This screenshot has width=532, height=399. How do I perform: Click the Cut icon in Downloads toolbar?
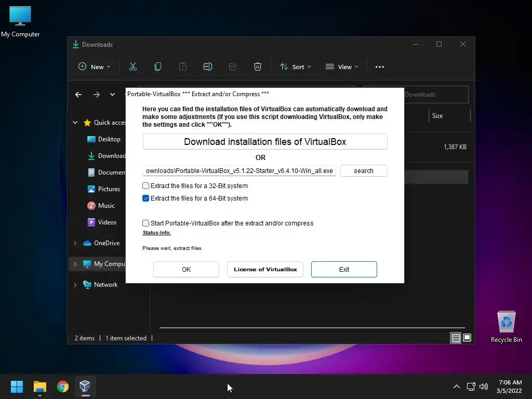(132, 67)
